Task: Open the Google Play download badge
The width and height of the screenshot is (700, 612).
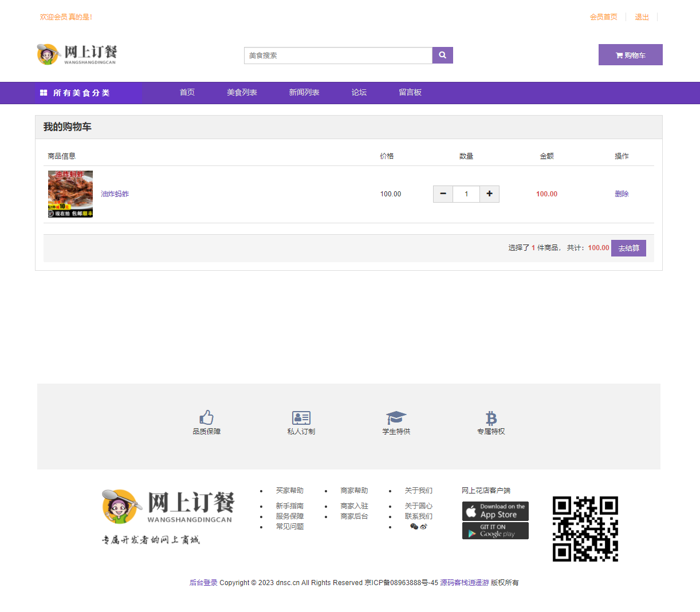Action: coord(495,531)
